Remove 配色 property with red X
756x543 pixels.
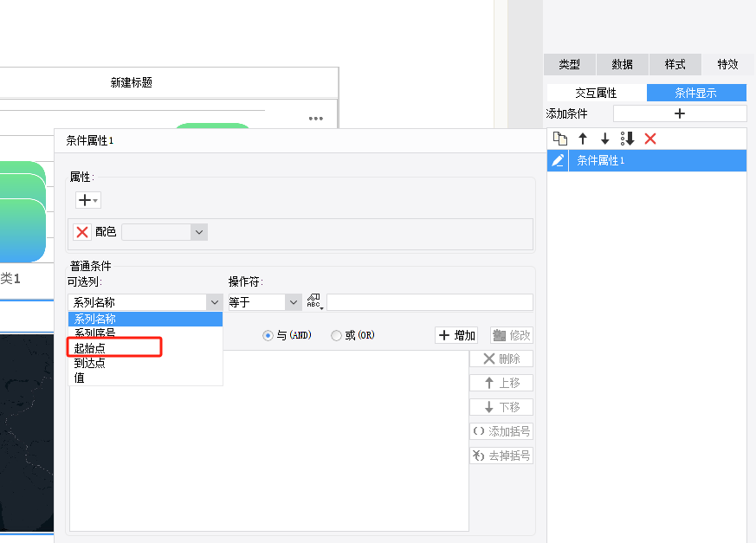(82, 232)
